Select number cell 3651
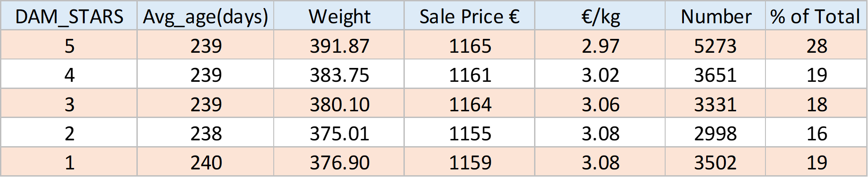This screenshot has height=177, width=868. 716,74
